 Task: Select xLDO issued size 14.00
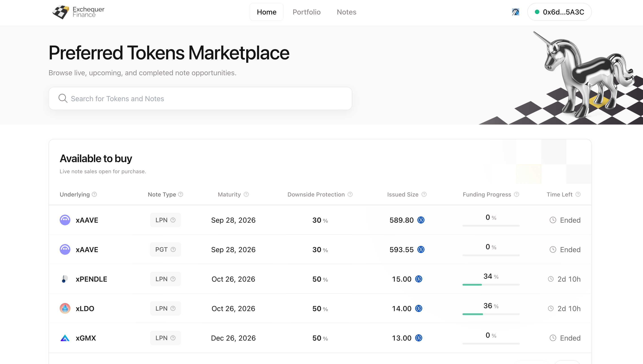coord(401,308)
